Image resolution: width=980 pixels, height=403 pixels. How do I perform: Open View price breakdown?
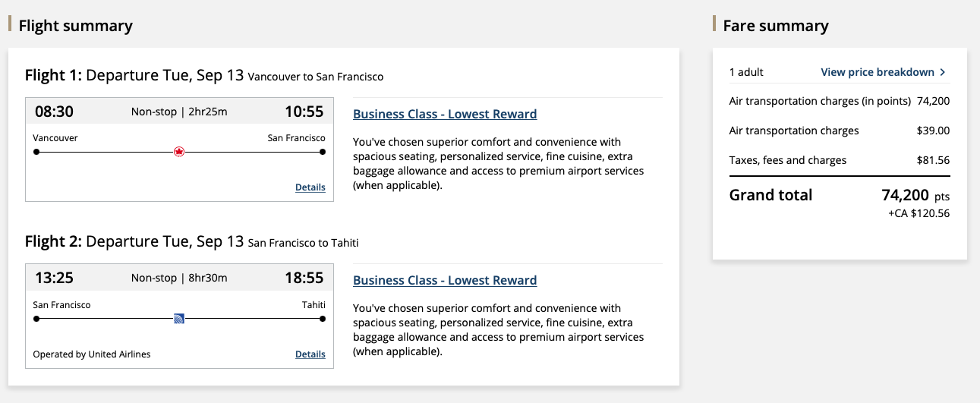tap(878, 72)
